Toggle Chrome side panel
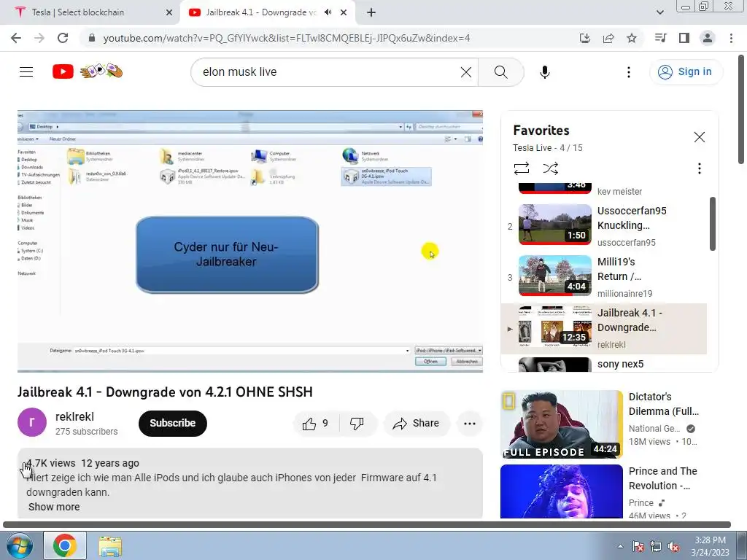This screenshot has height=560, width=747. (x=684, y=38)
